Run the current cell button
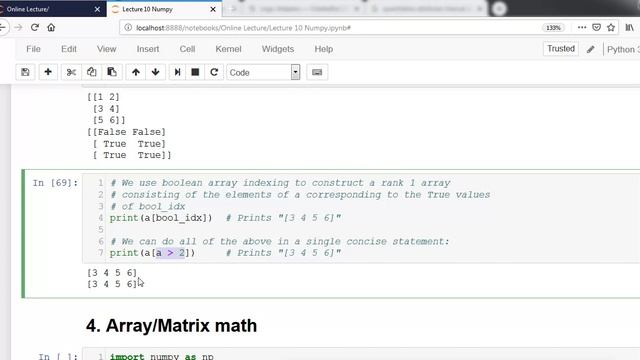 (177, 72)
